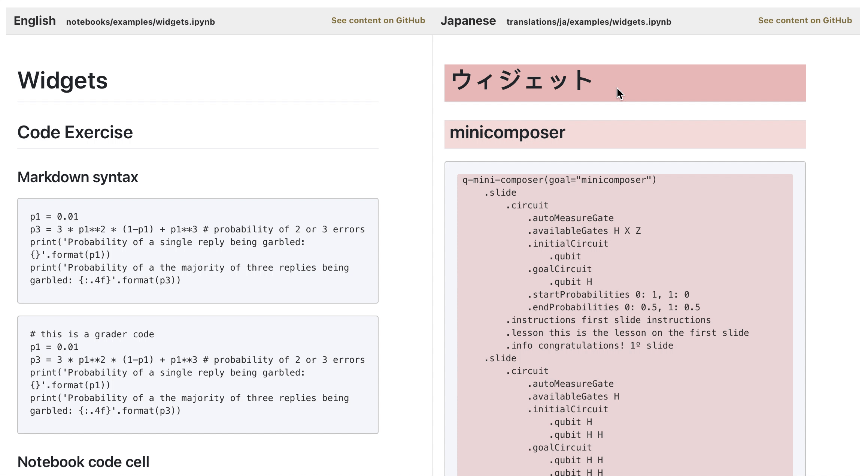
Task: Click the first '.autoMeasureGate' line
Action: [x=571, y=218]
